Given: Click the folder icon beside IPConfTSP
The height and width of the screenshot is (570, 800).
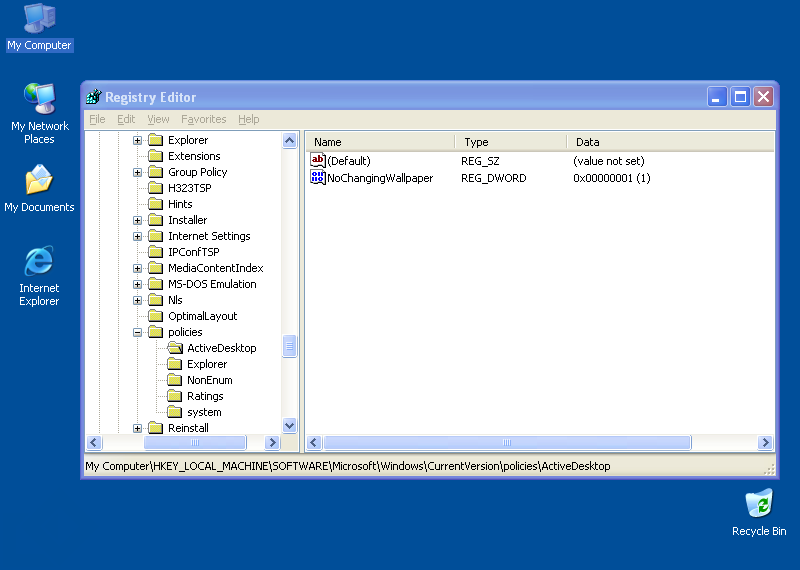Looking at the screenshot, I should (156, 252).
